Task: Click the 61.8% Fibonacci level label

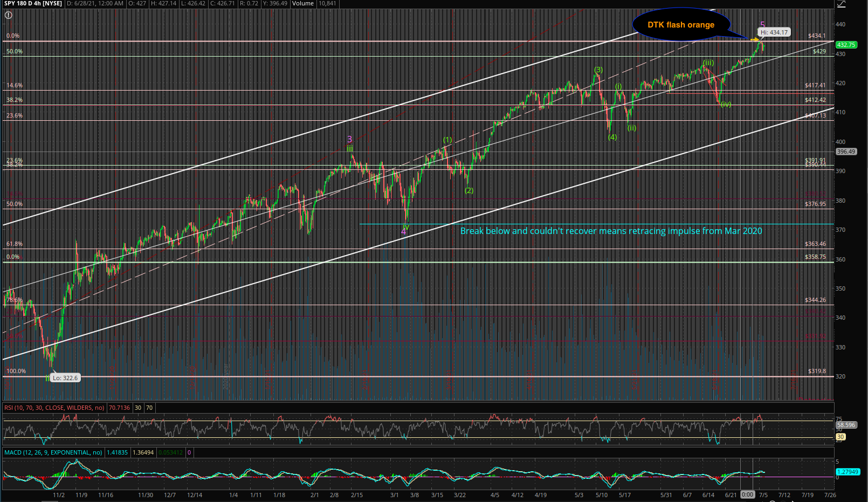Action: pyautogui.click(x=15, y=244)
